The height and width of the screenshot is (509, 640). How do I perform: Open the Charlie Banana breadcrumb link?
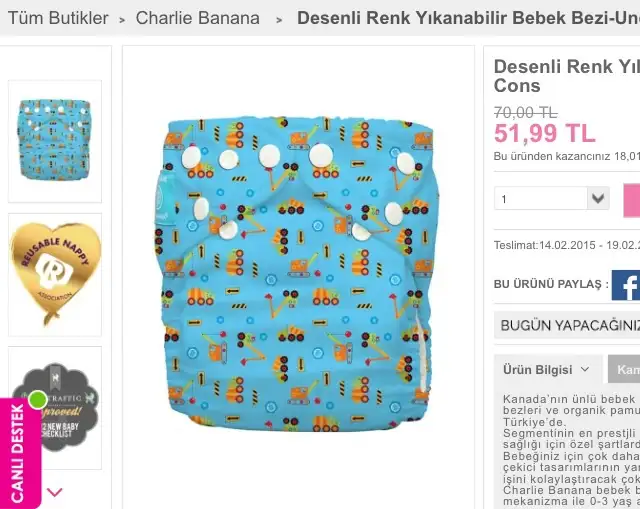[198, 18]
